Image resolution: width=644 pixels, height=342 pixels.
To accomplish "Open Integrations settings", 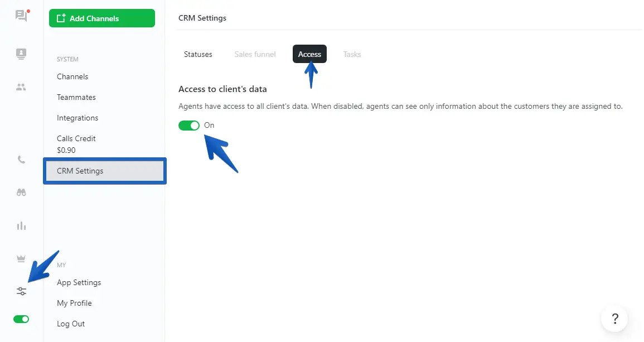I will (x=78, y=118).
